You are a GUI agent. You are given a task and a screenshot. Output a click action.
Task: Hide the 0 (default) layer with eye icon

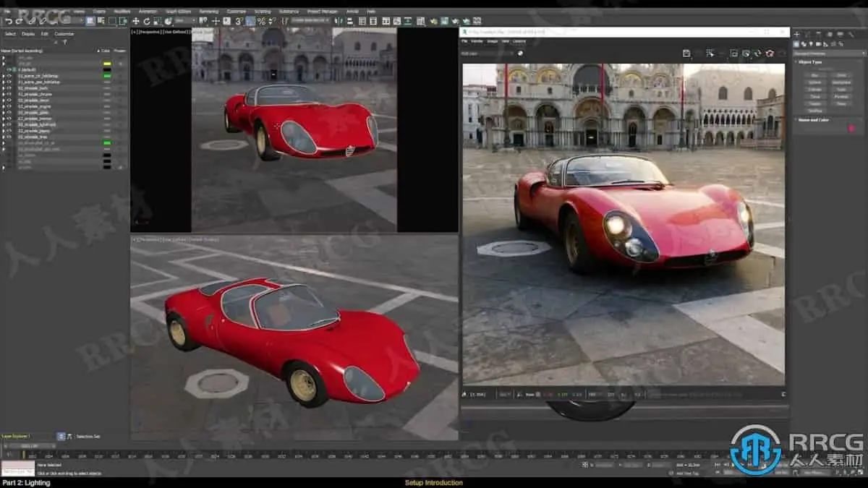tap(9, 69)
